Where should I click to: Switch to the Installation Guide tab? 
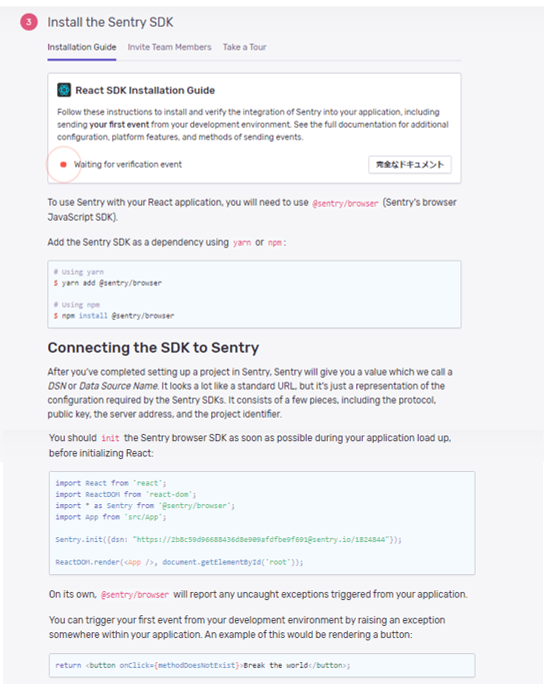point(82,47)
